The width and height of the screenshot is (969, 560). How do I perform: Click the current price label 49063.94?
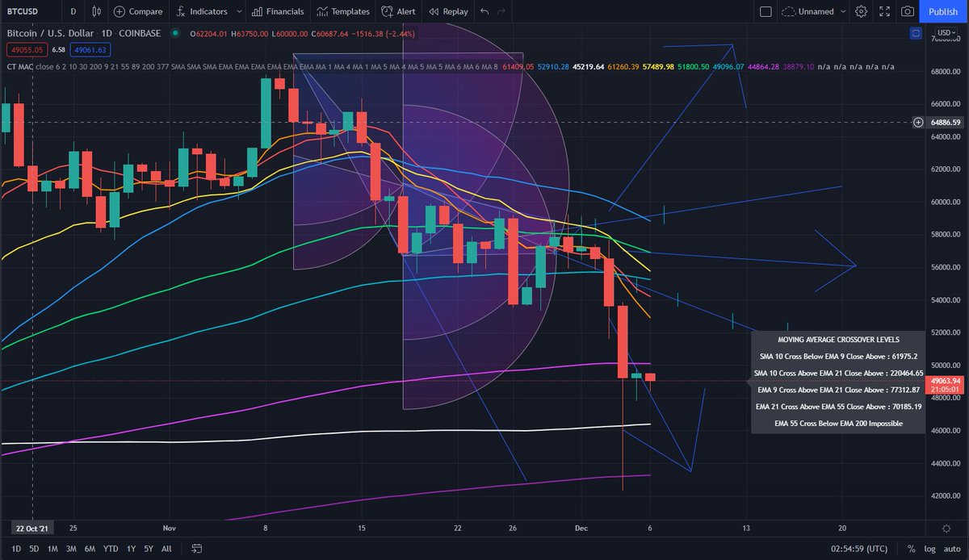point(945,381)
